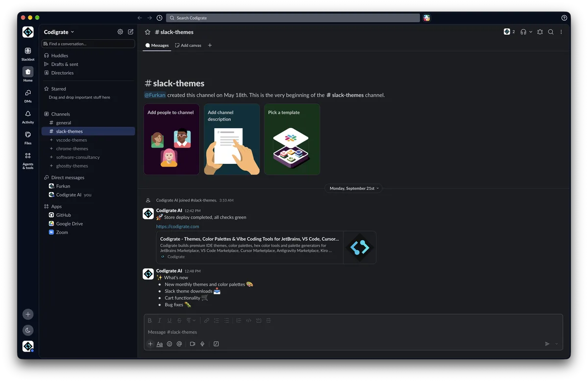Open the ghostty-themes channel
The image size is (588, 382).
pyautogui.click(x=88, y=166)
